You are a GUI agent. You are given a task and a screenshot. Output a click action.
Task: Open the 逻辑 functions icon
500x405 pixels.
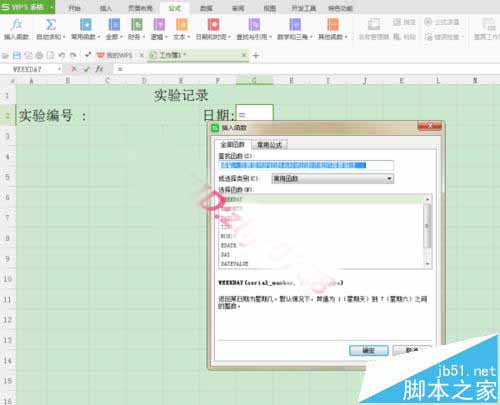(x=159, y=25)
